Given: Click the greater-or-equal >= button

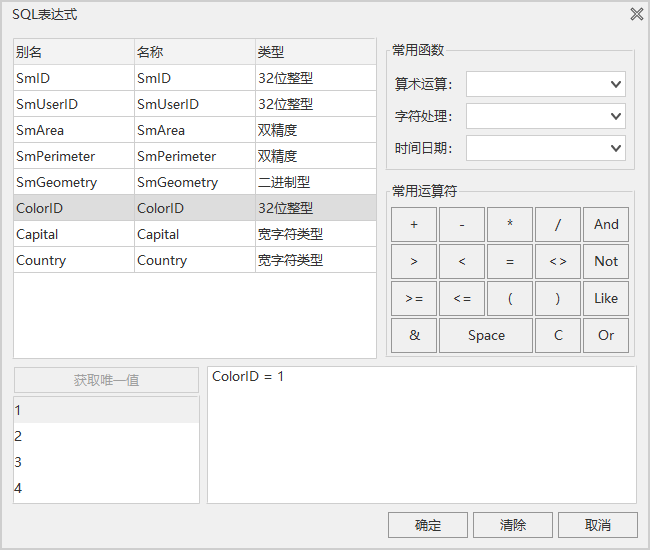Looking at the screenshot, I should (414, 299).
